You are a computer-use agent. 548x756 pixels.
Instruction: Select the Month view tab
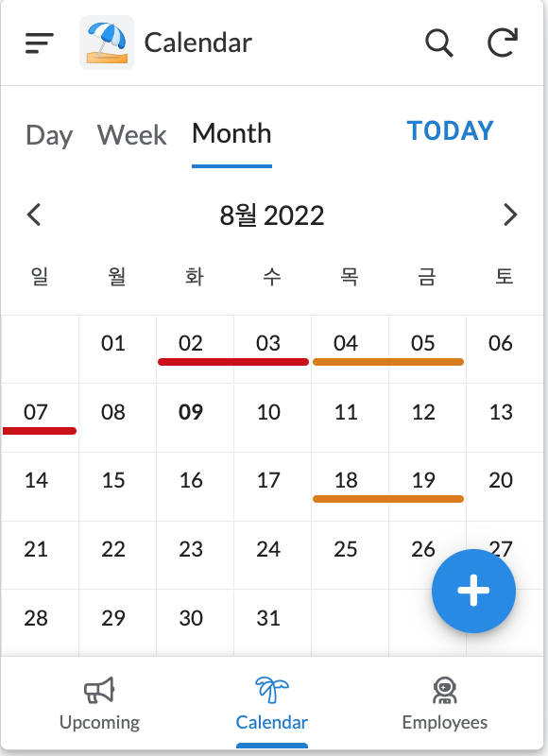click(231, 135)
